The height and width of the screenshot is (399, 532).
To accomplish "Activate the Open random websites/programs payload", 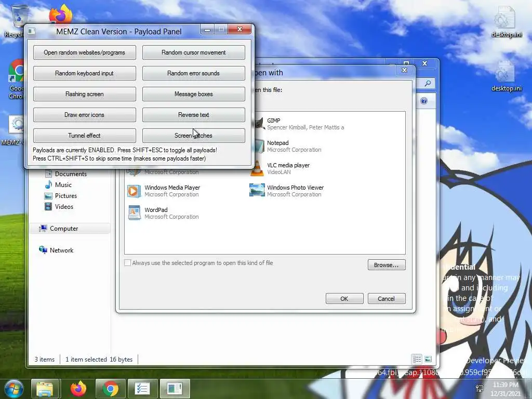I will tap(85, 52).
